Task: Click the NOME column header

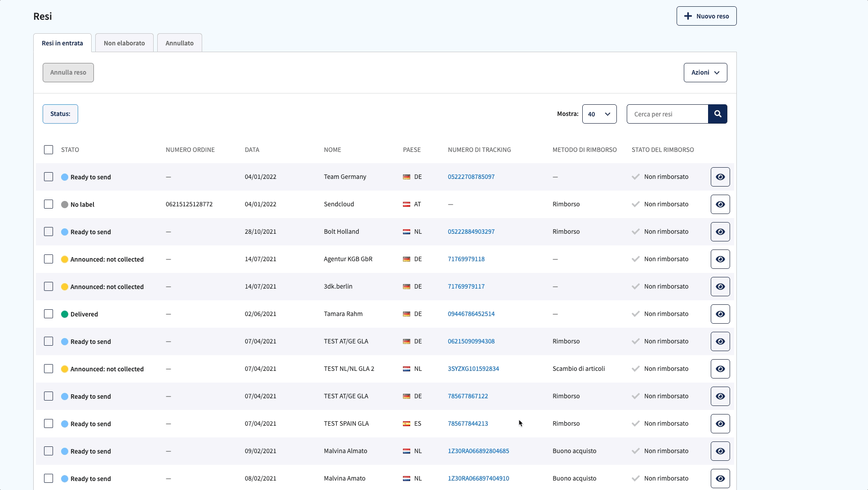Action: 332,150
